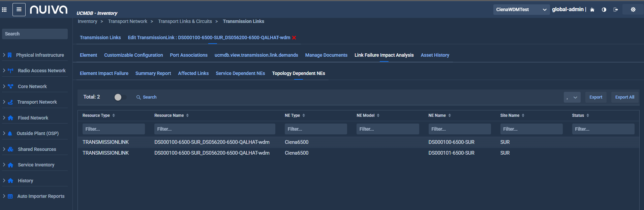Open settings gear icon
Viewport: 644px width, 210px height.
633,9
